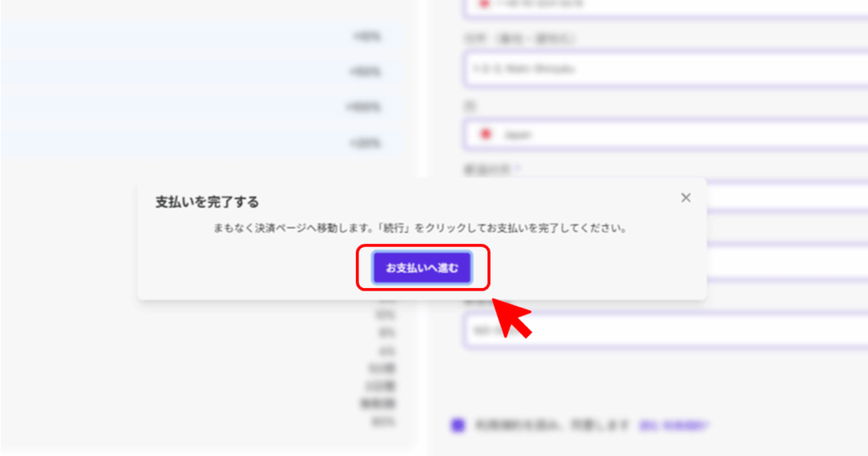Click the まもなく決済ページへ移動します message text

(420, 228)
